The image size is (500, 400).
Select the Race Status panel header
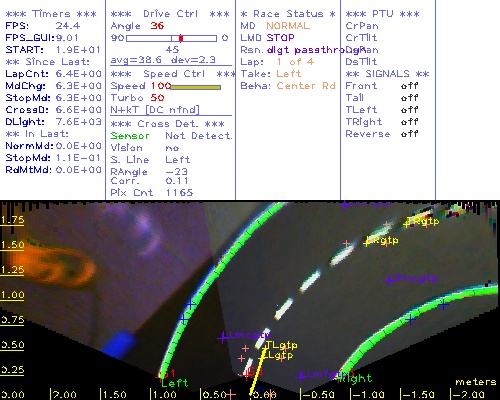pos(288,14)
